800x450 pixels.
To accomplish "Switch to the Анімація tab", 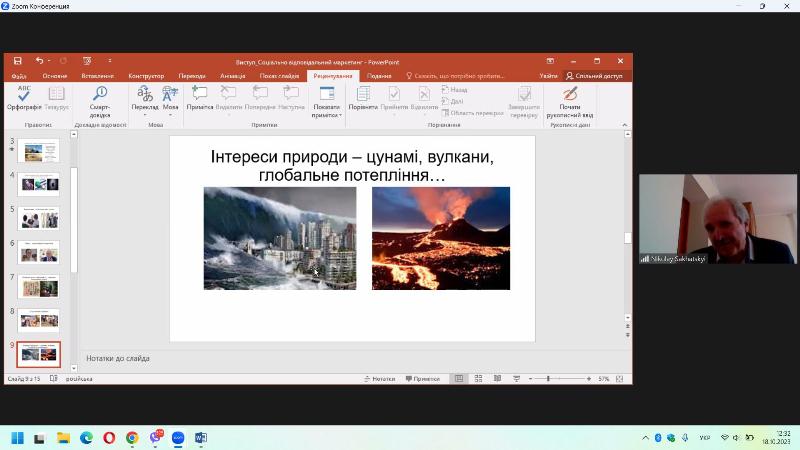I will (x=232, y=76).
